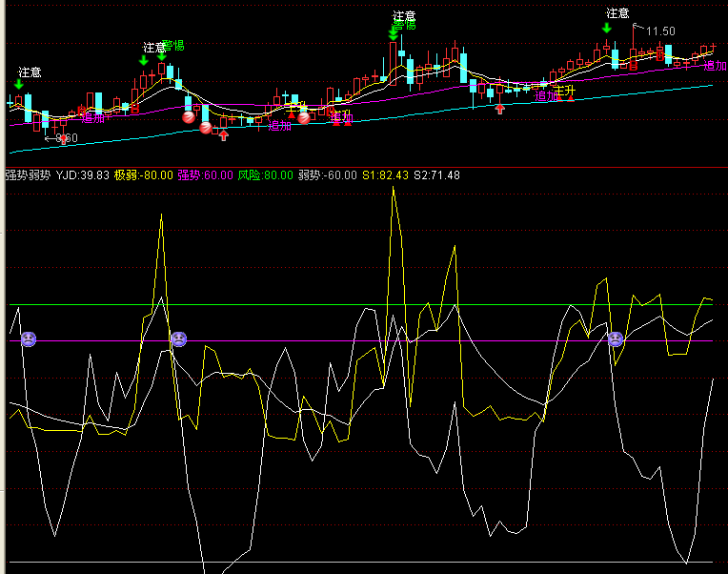Select the lowest red ball marker

[206, 127]
